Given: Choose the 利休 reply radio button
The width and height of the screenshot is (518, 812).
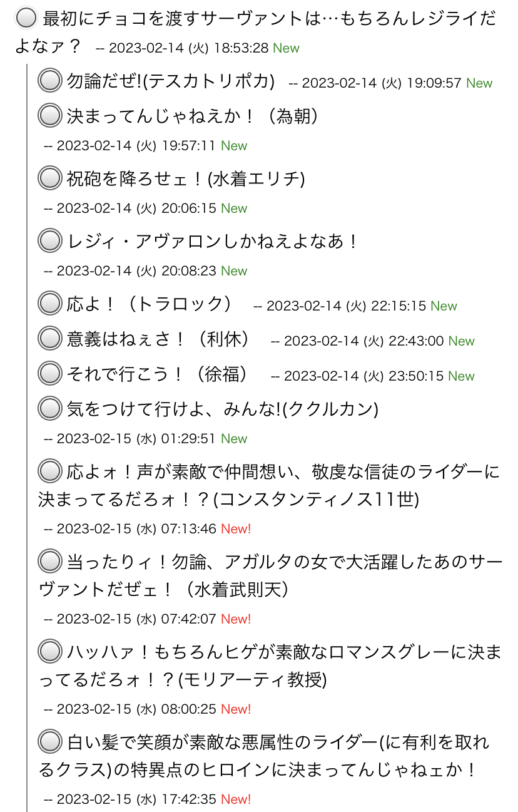Looking at the screenshot, I should [x=50, y=339].
